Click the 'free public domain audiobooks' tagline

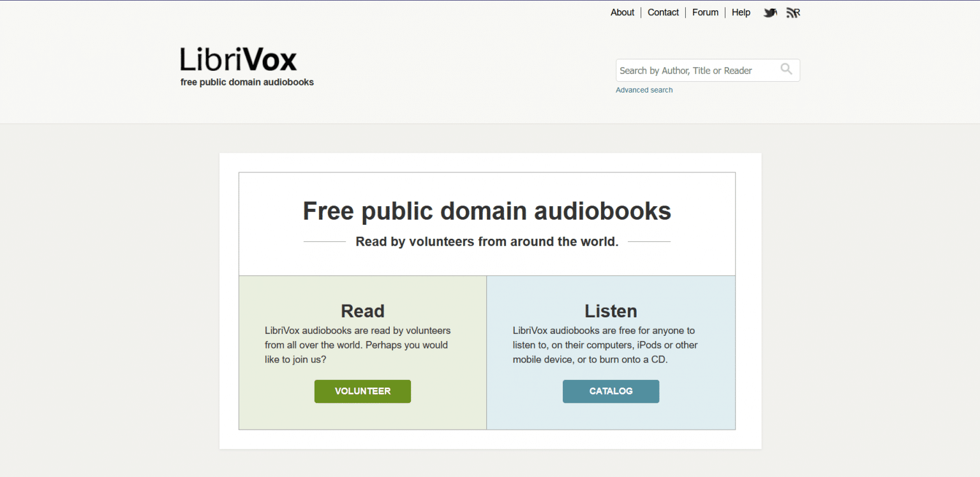247,82
